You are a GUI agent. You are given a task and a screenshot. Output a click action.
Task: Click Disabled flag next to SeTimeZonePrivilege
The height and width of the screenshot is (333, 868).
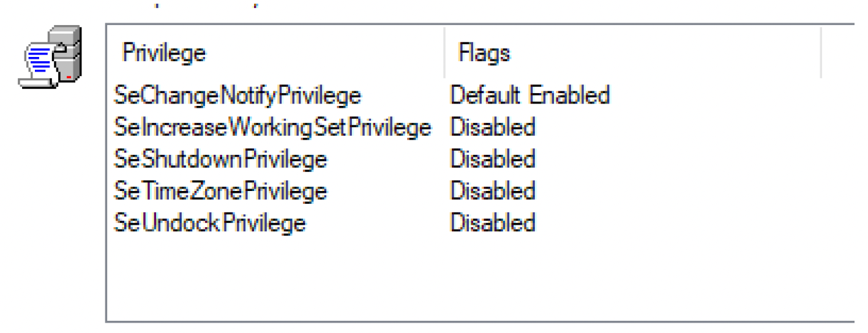click(493, 191)
